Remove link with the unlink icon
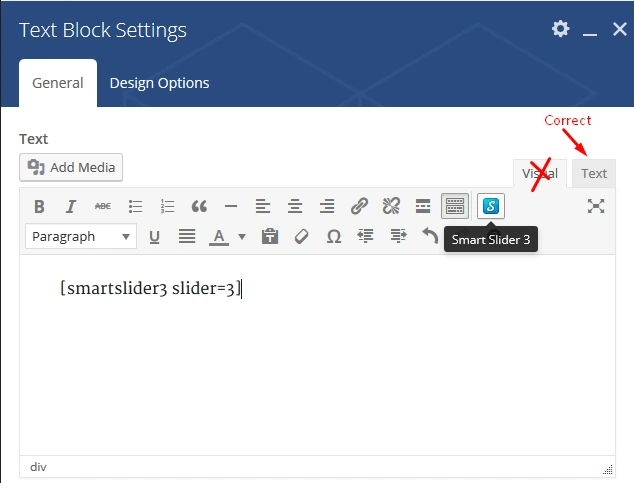634x483 pixels. point(391,207)
